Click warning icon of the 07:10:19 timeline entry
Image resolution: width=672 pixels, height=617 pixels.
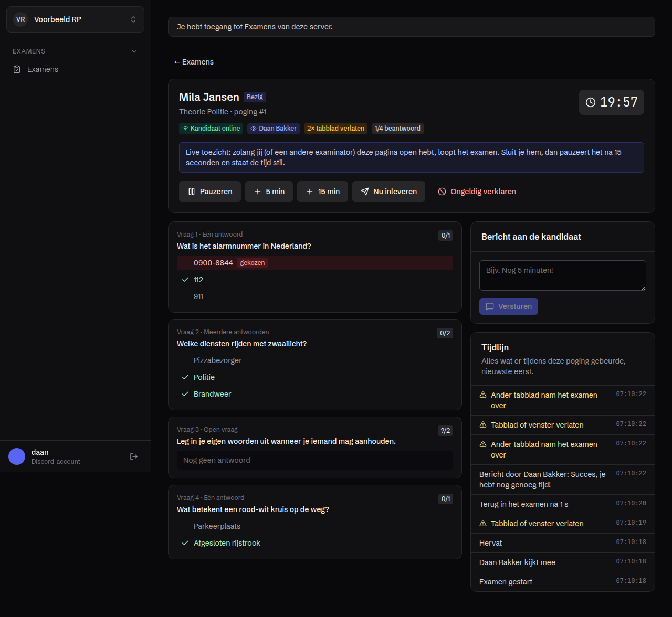click(483, 524)
